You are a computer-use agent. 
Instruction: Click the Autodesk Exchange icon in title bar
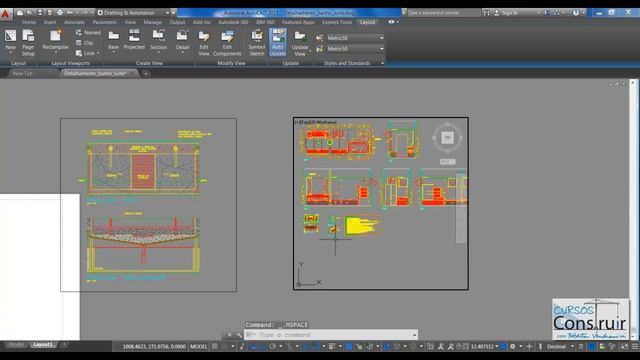click(x=547, y=13)
